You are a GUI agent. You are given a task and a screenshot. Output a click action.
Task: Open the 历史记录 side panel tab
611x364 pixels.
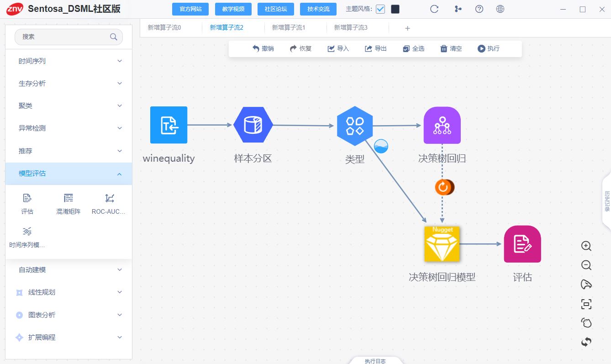(606, 201)
